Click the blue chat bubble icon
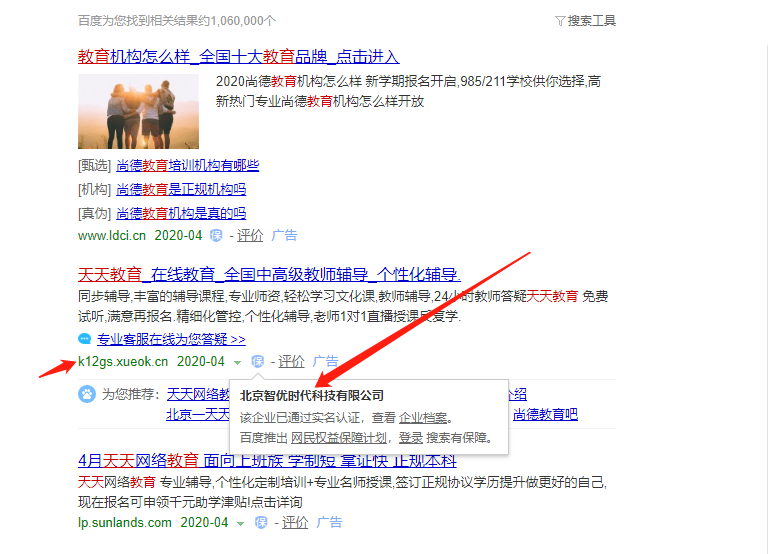Screen dimensions: 771x554 [x=85, y=339]
